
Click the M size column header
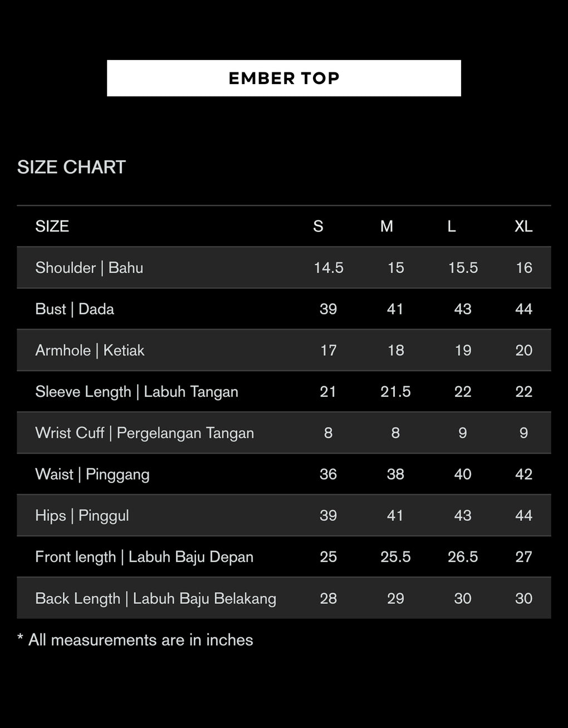[x=386, y=226]
